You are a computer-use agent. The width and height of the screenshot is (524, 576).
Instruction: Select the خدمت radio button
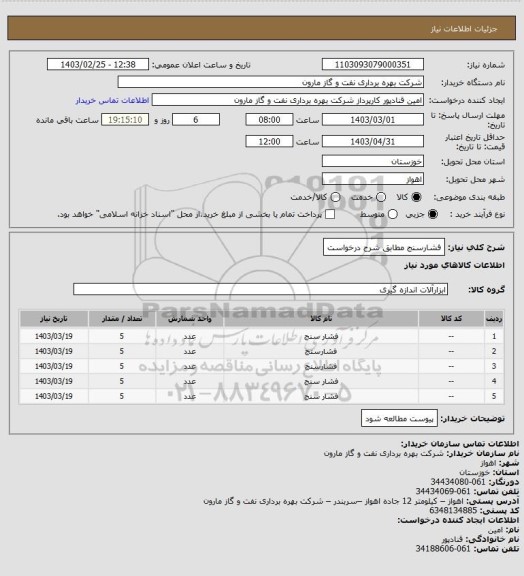[381, 197]
